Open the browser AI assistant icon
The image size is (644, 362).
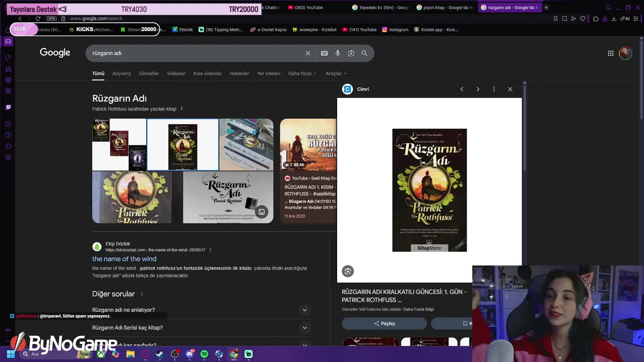point(625,19)
